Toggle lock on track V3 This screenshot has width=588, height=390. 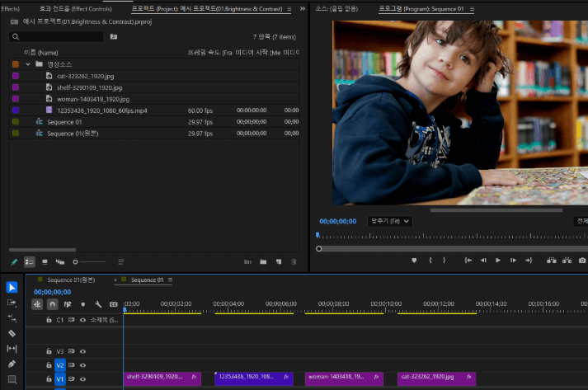coord(49,350)
